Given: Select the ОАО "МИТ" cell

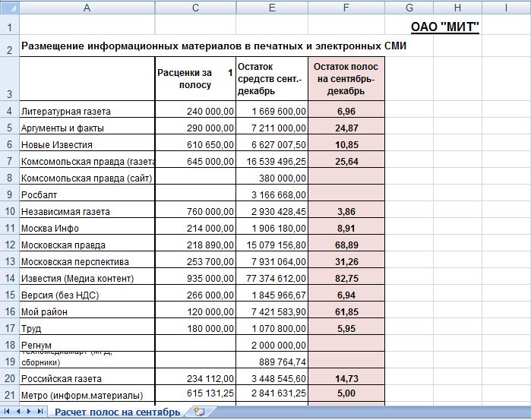Looking at the screenshot, I should (445, 27).
